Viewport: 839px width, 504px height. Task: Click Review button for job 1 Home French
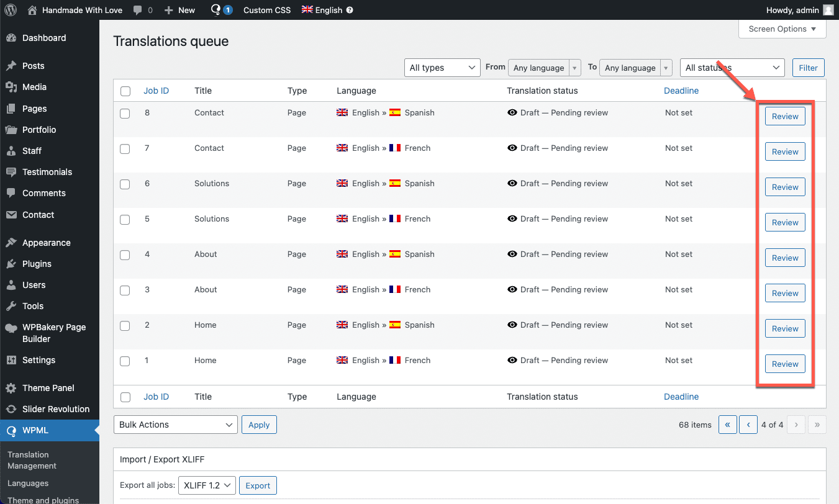(785, 364)
